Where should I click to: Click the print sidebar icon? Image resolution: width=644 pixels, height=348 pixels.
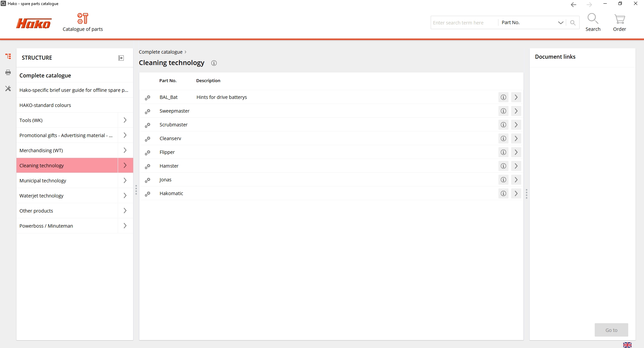pos(8,72)
